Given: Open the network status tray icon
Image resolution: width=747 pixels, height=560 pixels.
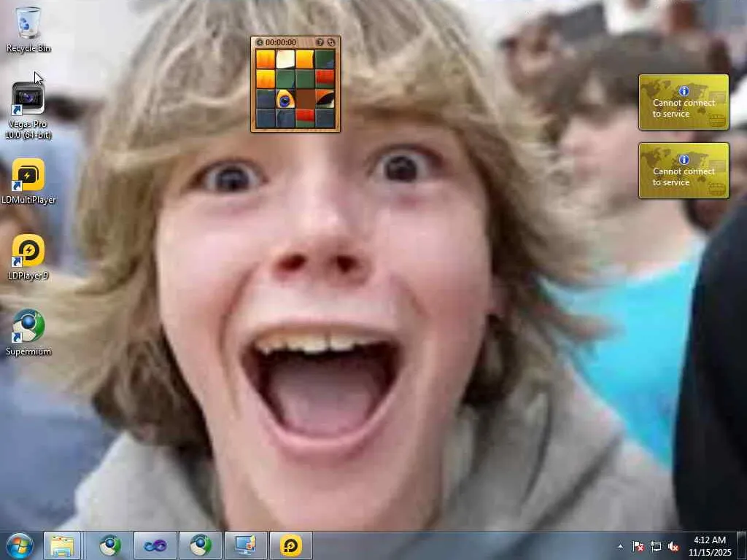Looking at the screenshot, I should coord(656,546).
